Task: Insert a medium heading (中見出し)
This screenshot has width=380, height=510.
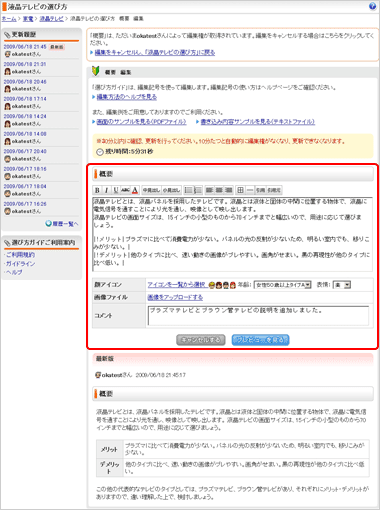Action: [x=151, y=190]
